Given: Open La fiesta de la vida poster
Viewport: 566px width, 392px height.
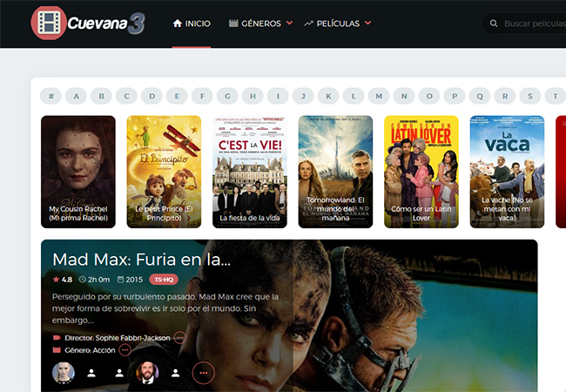Looking at the screenshot, I should coord(250,172).
